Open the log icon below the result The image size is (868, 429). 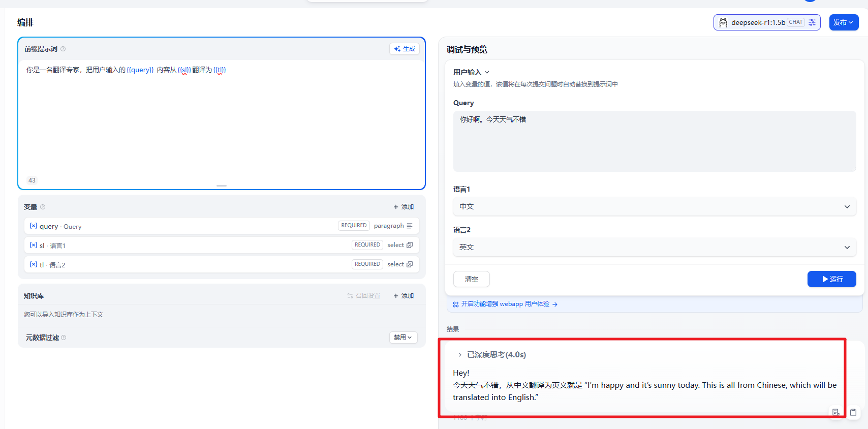[x=835, y=412]
